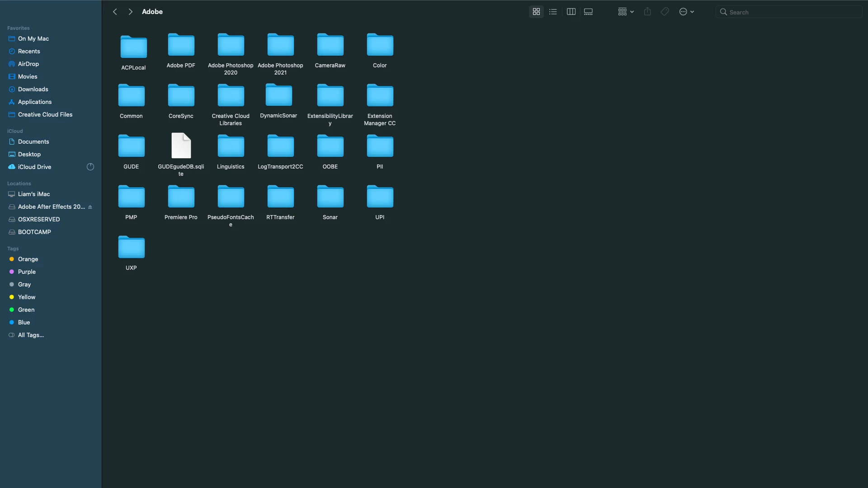
Task: Click the Share toolbar icon
Action: [647, 12]
